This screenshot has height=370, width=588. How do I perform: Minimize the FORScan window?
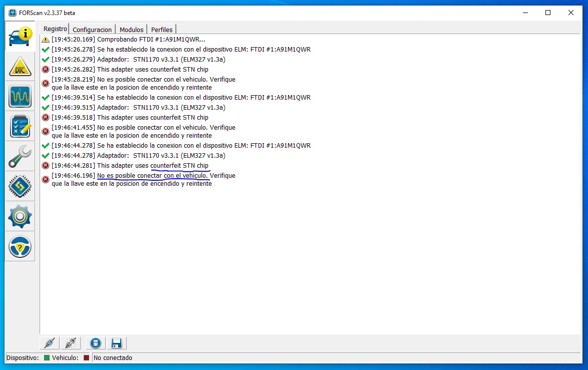(525, 13)
